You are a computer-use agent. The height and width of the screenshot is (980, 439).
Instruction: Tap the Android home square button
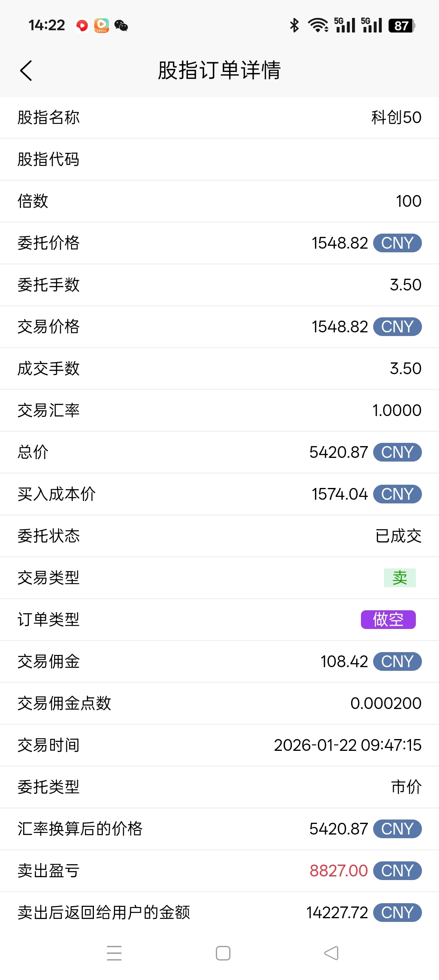point(223,953)
